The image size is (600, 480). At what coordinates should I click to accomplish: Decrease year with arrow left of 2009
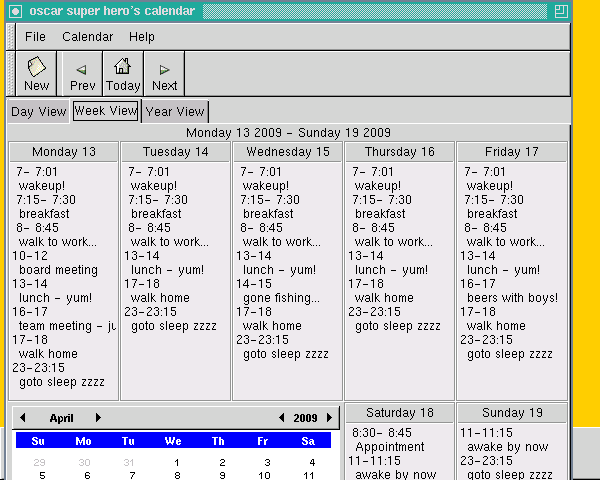pos(282,418)
